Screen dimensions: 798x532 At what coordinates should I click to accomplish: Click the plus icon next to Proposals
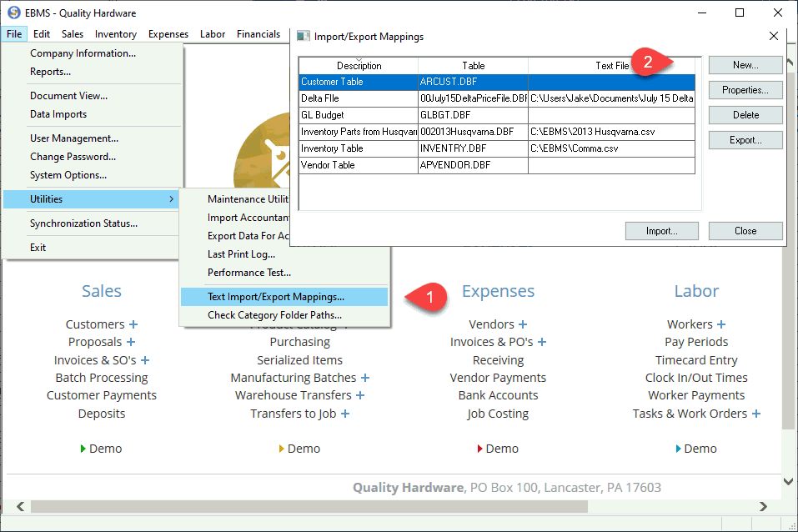pyautogui.click(x=131, y=342)
